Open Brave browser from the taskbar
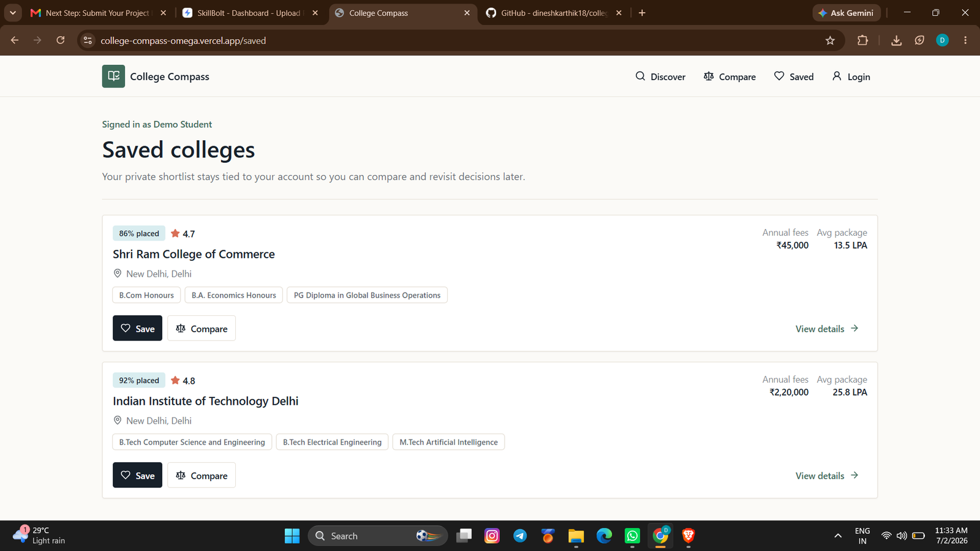Image resolution: width=980 pixels, height=551 pixels. pyautogui.click(x=688, y=536)
